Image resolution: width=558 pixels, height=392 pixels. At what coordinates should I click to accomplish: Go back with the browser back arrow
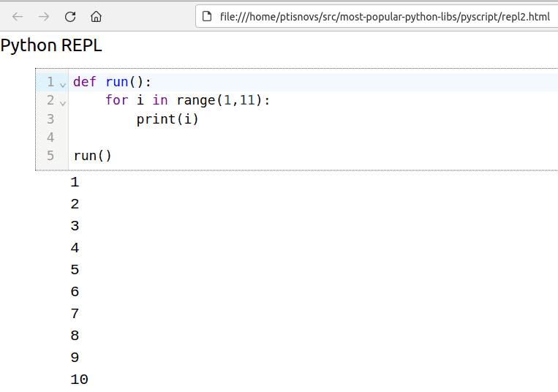click(18, 16)
